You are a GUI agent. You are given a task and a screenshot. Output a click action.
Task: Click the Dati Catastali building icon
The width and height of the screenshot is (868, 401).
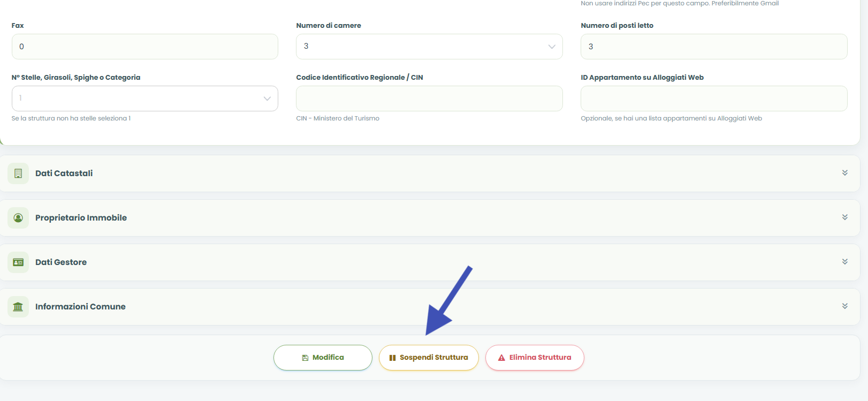point(18,173)
